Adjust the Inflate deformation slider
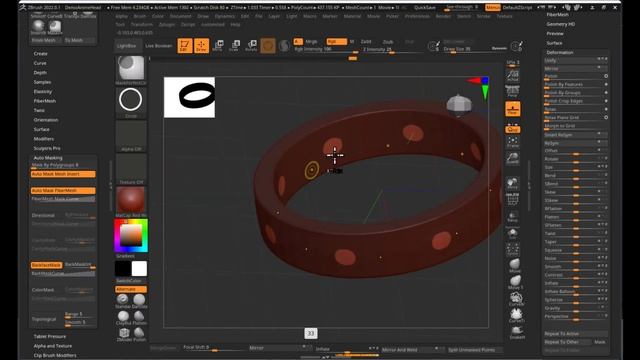 pos(576,283)
